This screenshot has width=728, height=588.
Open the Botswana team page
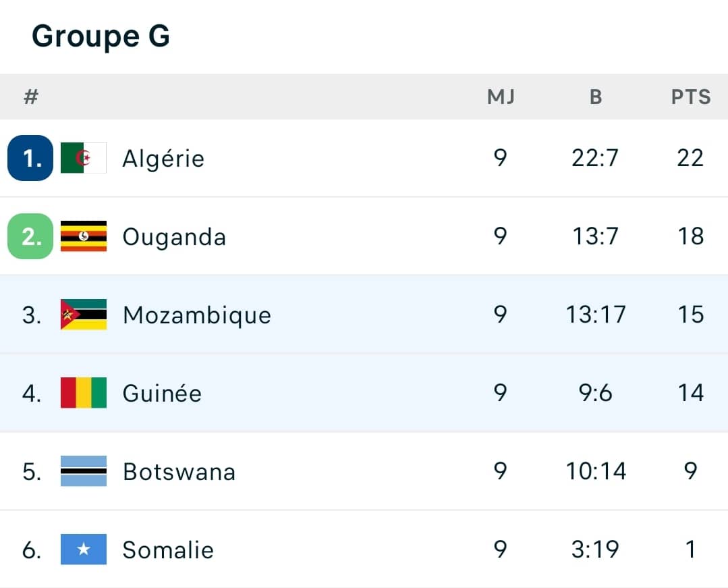point(179,472)
